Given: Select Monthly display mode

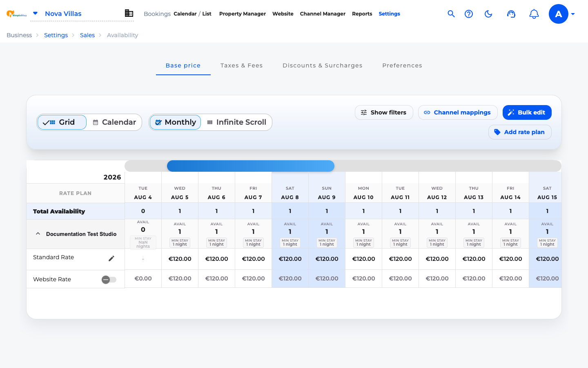Looking at the screenshot, I should tap(176, 122).
